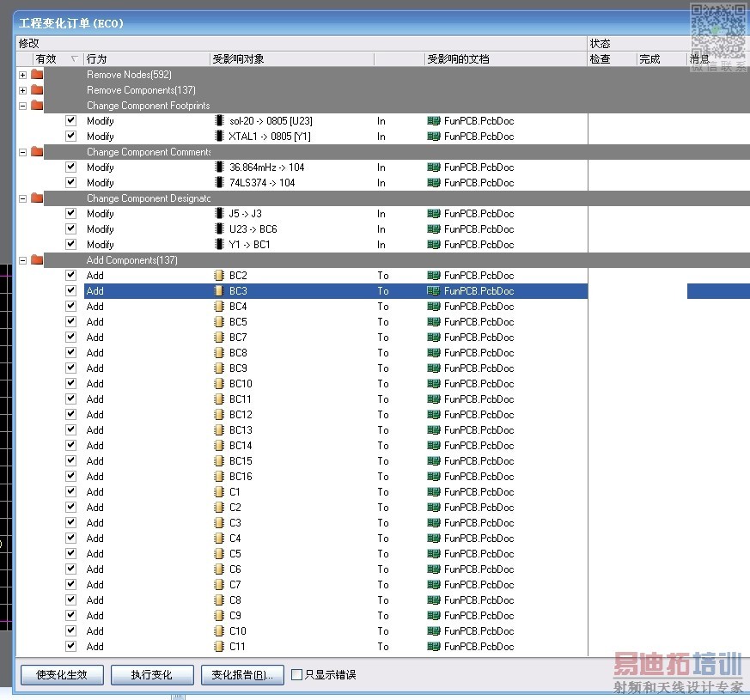
Task: Click the 消息 column header
Action: (x=717, y=58)
